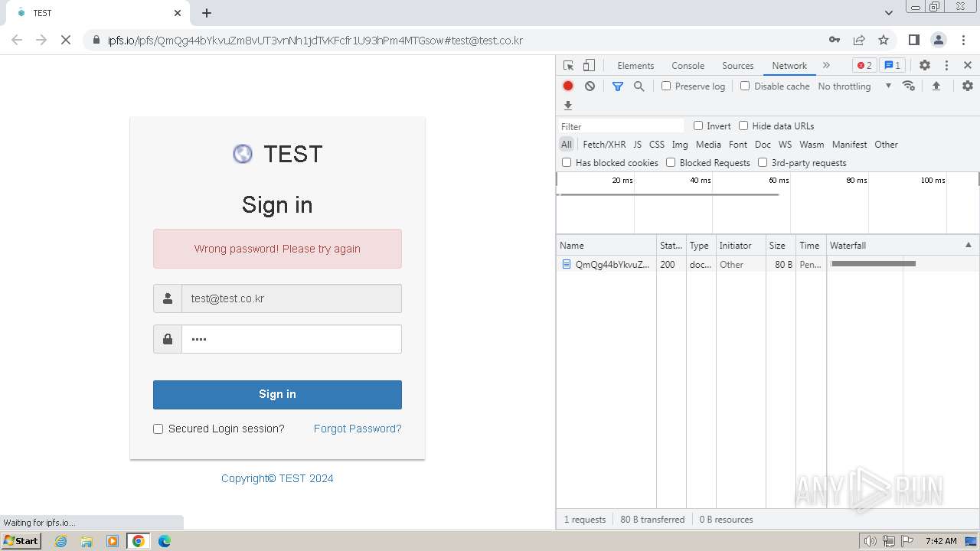
Task: Switch to the Sources tab
Action: point(738,66)
